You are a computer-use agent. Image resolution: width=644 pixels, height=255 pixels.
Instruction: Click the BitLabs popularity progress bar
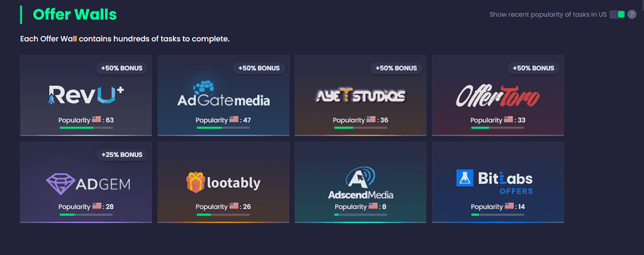point(497,215)
